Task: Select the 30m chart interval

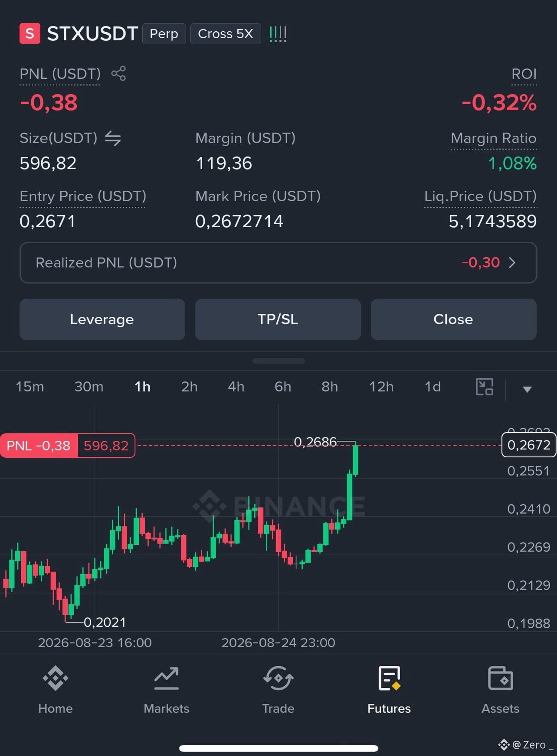Action: coord(89,387)
